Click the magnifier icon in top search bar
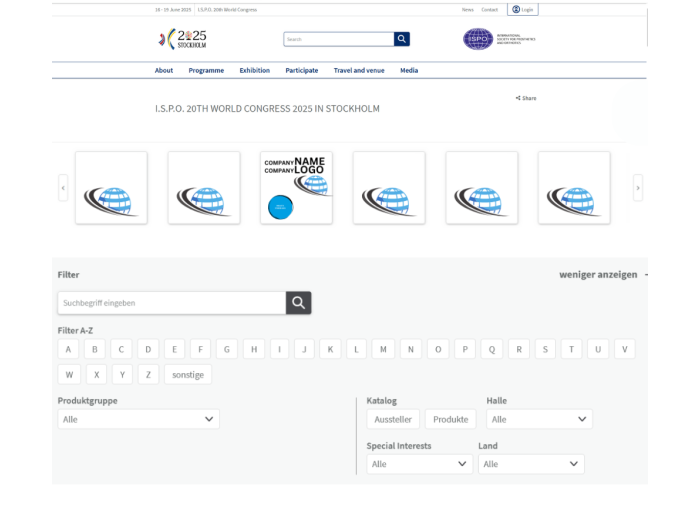 click(x=402, y=39)
